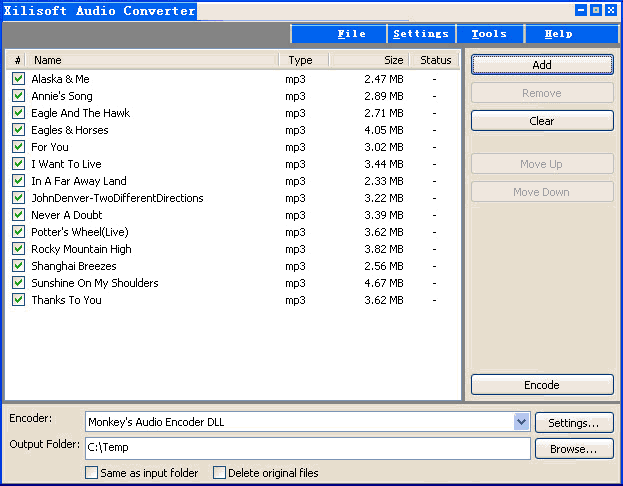Uncheck In A Far Away Land checkbox
Screen dimensions: 623x486
click(x=18, y=181)
